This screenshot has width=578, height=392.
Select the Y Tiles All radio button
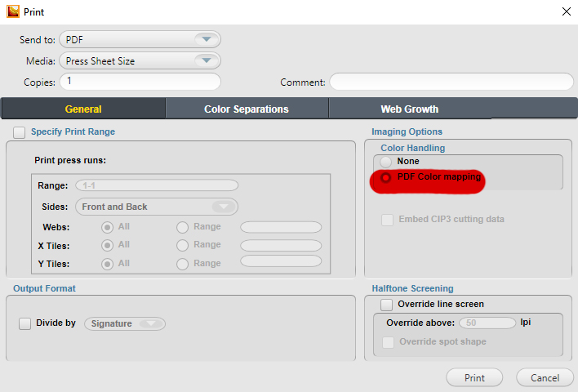[107, 264]
